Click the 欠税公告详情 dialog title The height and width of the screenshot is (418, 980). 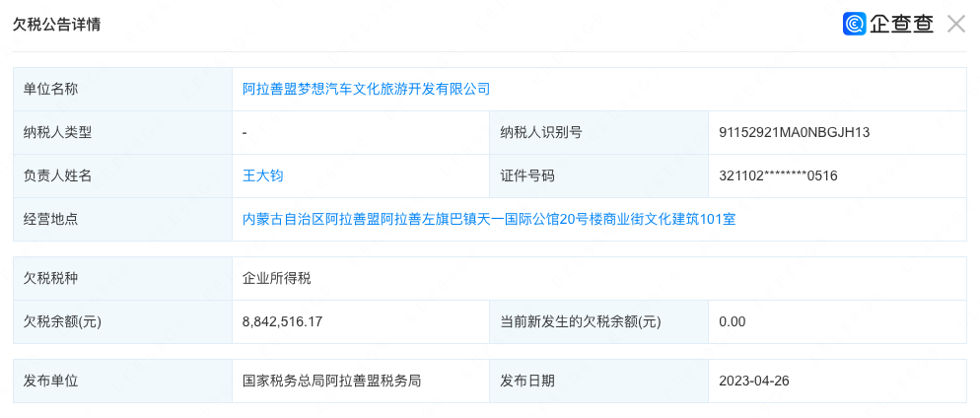pyautogui.click(x=56, y=25)
